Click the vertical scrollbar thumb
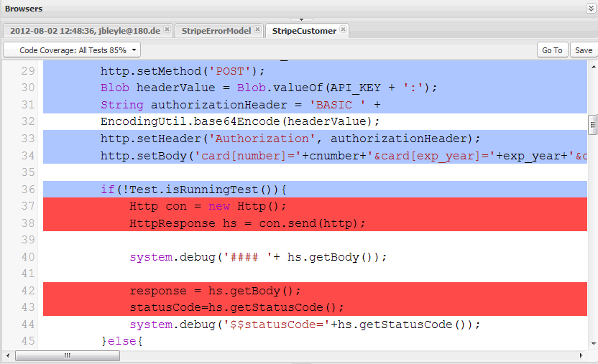598x364 pixels. 592,125
